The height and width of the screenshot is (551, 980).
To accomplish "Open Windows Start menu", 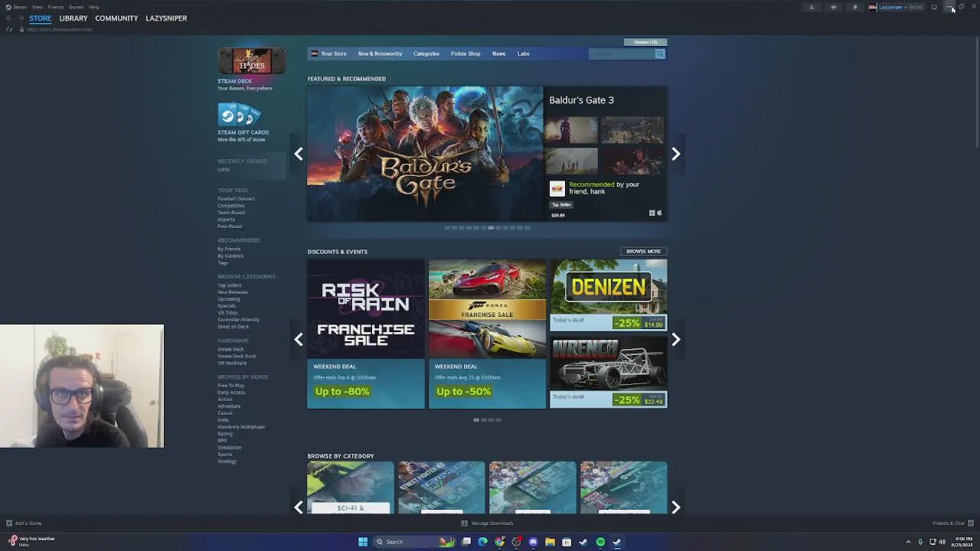I will click(x=363, y=542).
